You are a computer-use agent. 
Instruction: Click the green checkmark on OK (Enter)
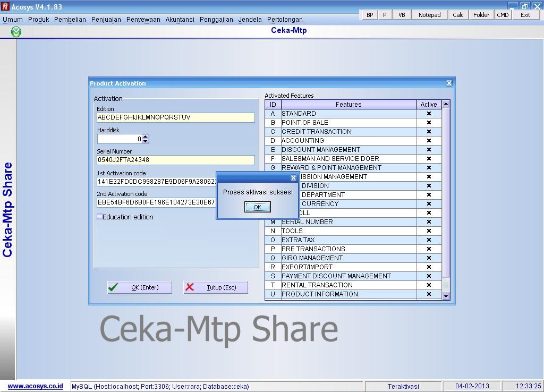pos(113,287)
